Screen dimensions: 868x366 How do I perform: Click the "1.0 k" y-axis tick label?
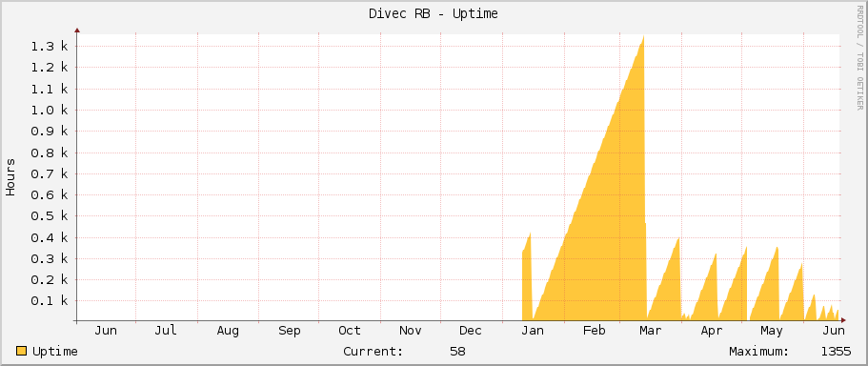(x=50, y=111)
